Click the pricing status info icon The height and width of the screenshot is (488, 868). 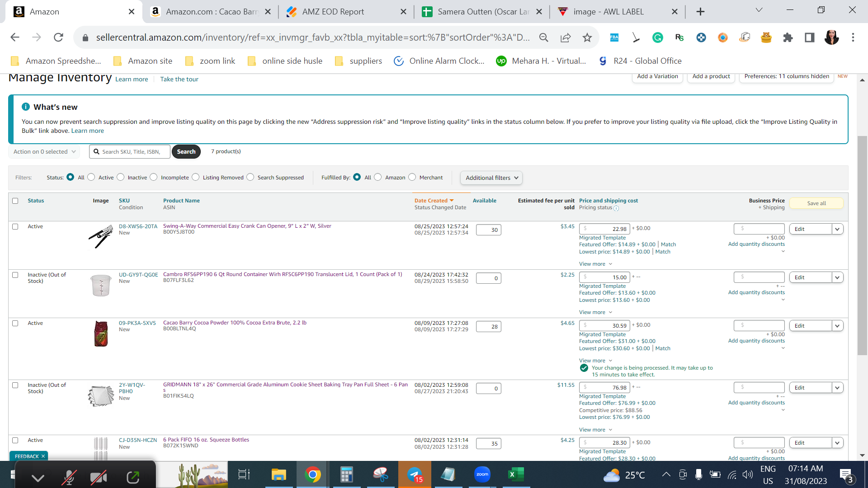pos(616,208)
